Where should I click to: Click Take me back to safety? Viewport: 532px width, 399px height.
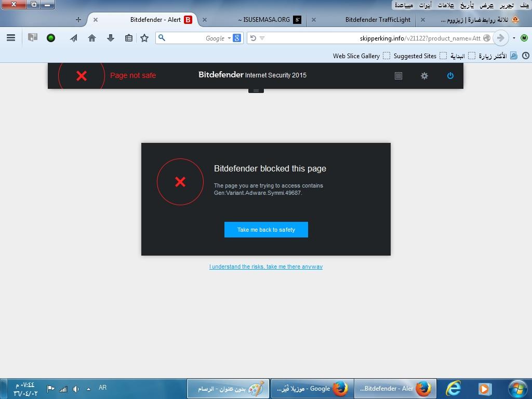pos(266,230)
